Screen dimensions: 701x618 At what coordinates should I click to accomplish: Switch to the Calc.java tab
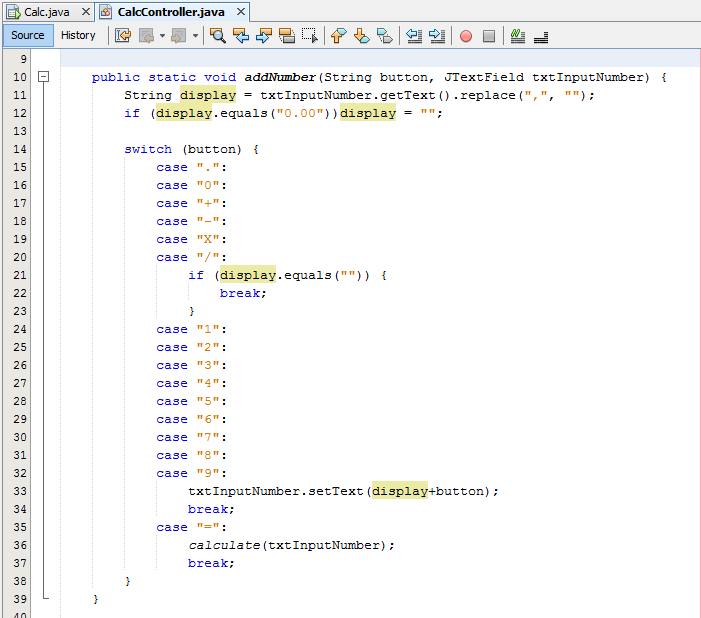[46, 12]
